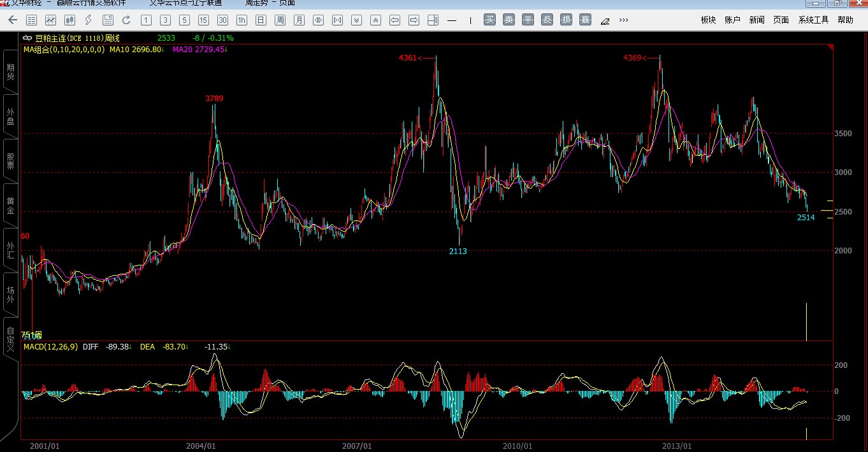Click the back arrow toolbar icon

(13, 20)
